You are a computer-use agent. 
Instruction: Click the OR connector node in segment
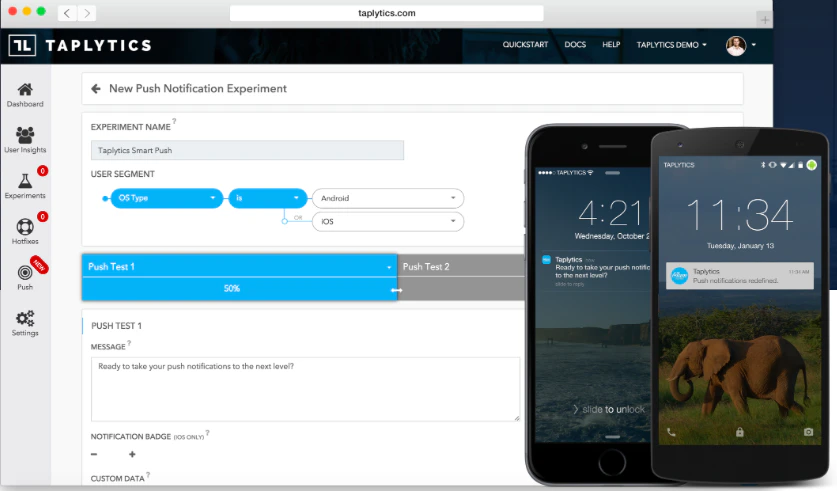285,220
